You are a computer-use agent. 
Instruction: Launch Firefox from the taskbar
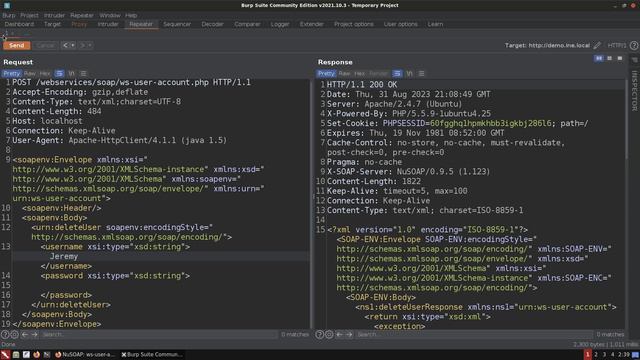[x=36, y=355]
